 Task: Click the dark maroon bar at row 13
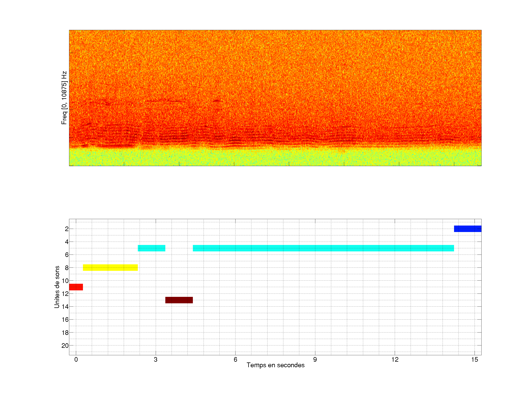click(179, 300)
